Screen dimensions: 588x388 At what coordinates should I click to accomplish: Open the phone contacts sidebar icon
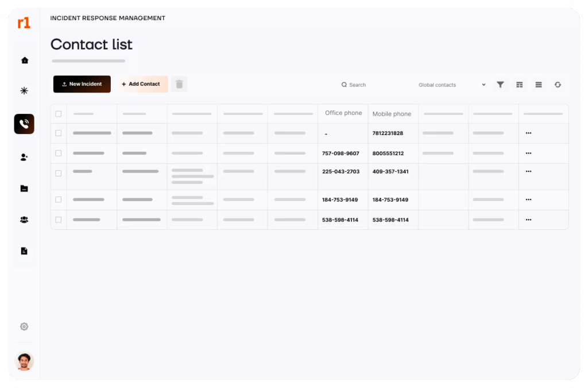click(24, 124)
